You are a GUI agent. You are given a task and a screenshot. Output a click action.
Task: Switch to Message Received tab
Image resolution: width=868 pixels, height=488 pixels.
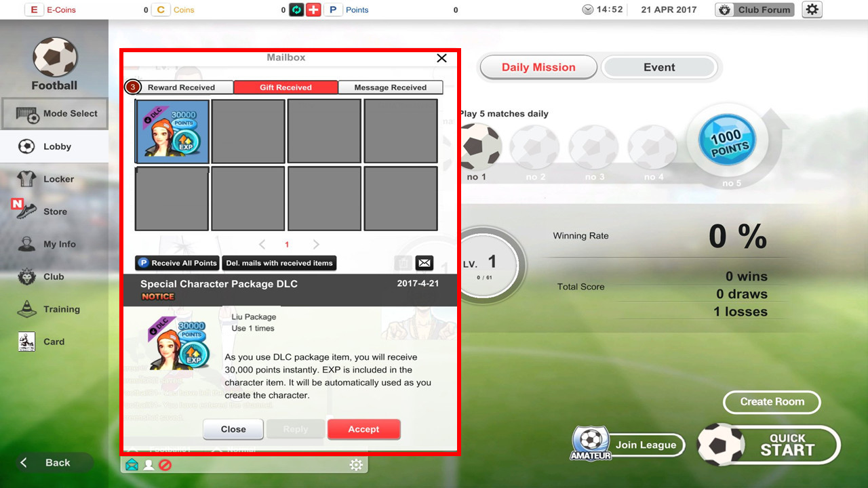(390, 87)
